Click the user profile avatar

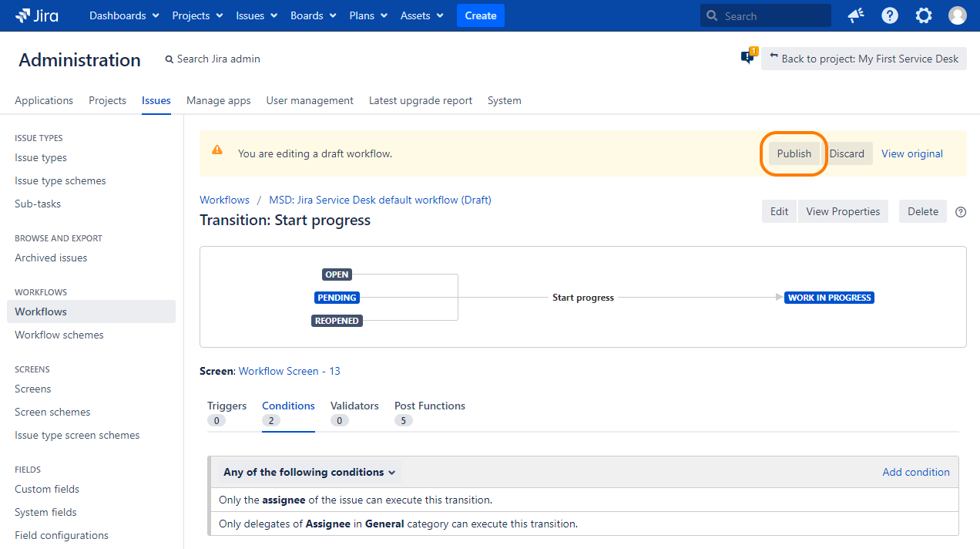click(x=957, y=15)
